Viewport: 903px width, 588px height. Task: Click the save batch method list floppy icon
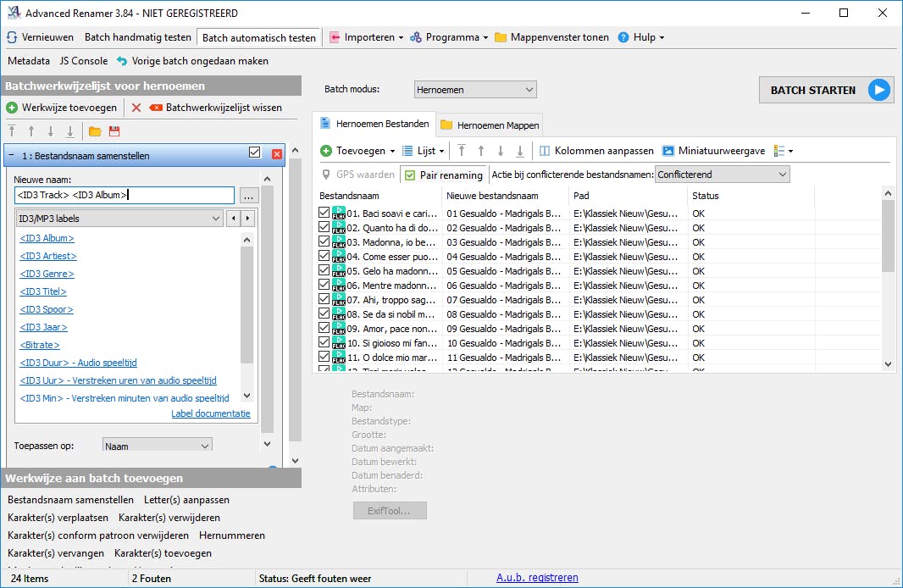pos(114,131)
